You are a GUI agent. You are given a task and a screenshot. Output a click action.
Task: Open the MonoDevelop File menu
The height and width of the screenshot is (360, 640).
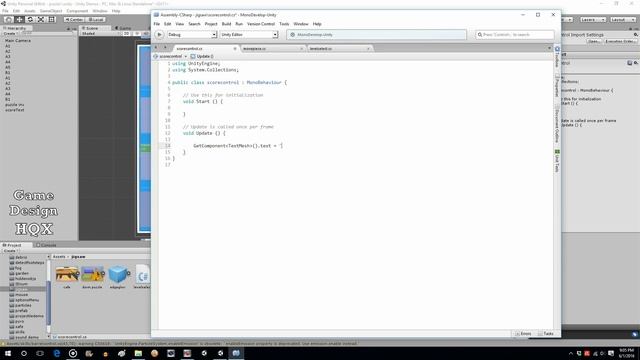coord(157,24)
